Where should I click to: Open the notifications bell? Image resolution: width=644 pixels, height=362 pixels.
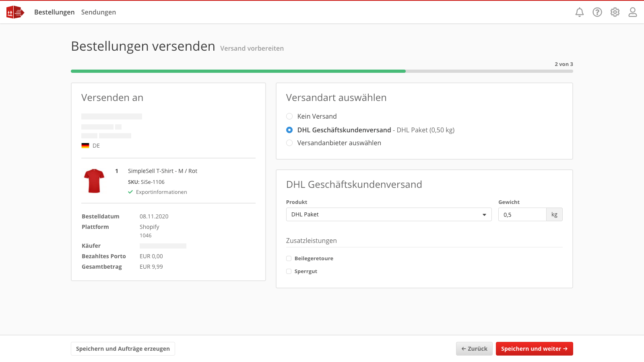point(580,12)
